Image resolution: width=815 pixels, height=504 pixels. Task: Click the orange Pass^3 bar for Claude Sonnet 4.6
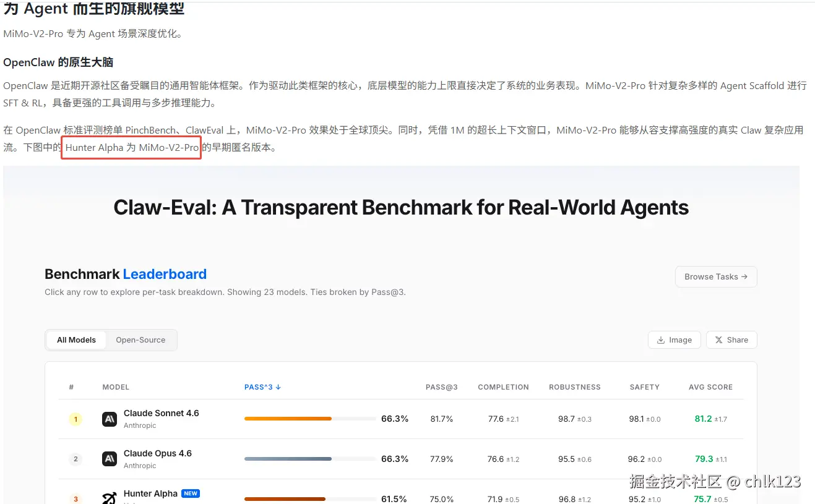click(288, 419)
